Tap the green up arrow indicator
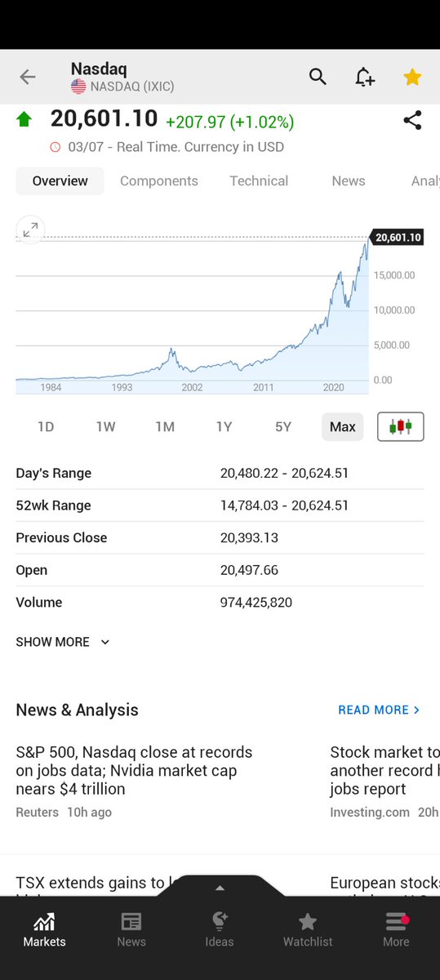Screen dimensions: 440x980 point(24,119)
